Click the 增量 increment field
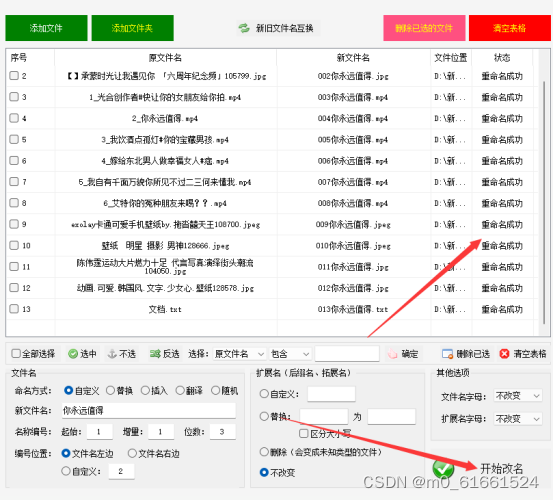The width and height of the screenshot is (554, 500). point(161,431)
